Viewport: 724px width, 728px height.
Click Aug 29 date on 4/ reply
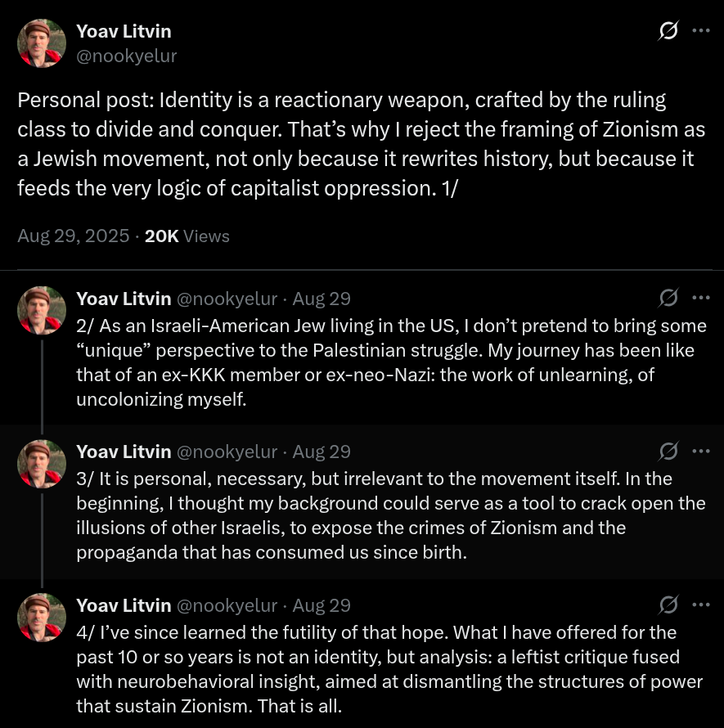322,605
